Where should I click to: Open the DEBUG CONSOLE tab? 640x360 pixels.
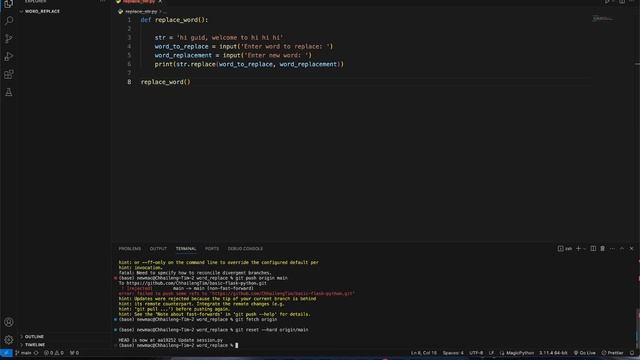coord(245,249)
